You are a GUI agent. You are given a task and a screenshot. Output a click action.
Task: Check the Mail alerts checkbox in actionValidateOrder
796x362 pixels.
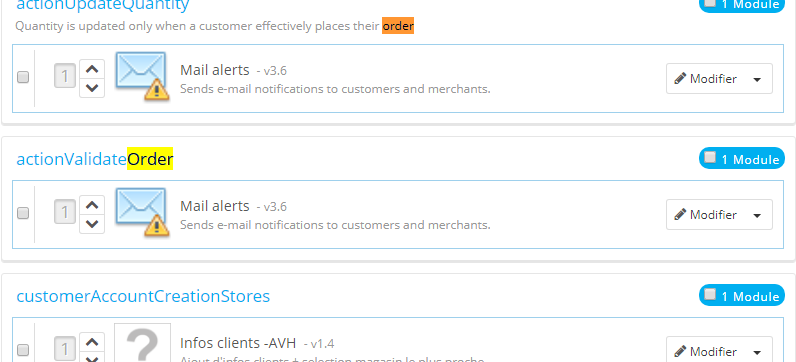pos(23,213)
